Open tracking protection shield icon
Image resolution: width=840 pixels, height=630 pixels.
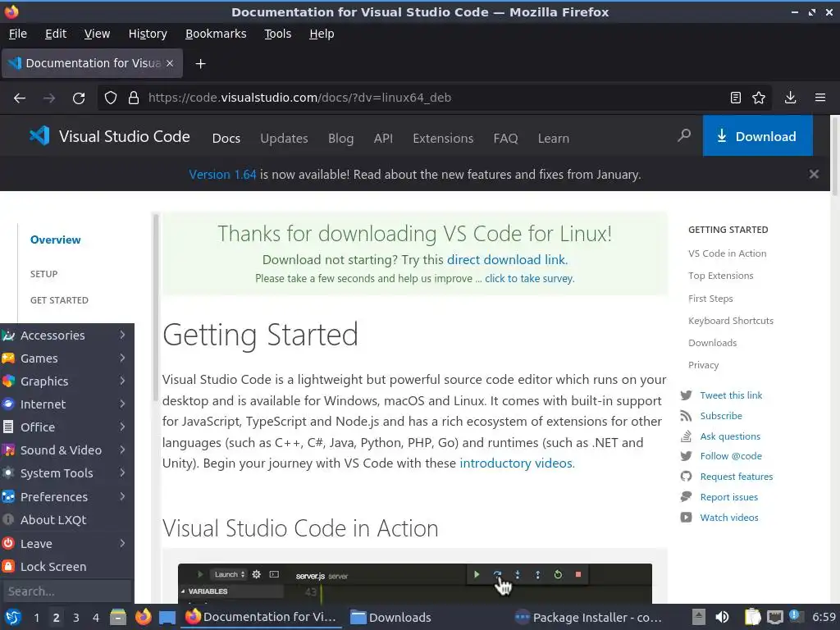pos(111,98)
